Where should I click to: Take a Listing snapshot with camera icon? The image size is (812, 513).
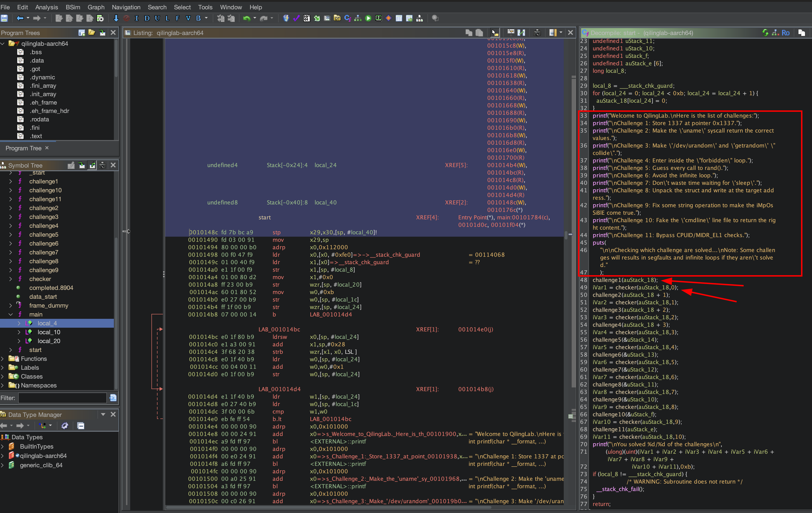pos(538,32)
